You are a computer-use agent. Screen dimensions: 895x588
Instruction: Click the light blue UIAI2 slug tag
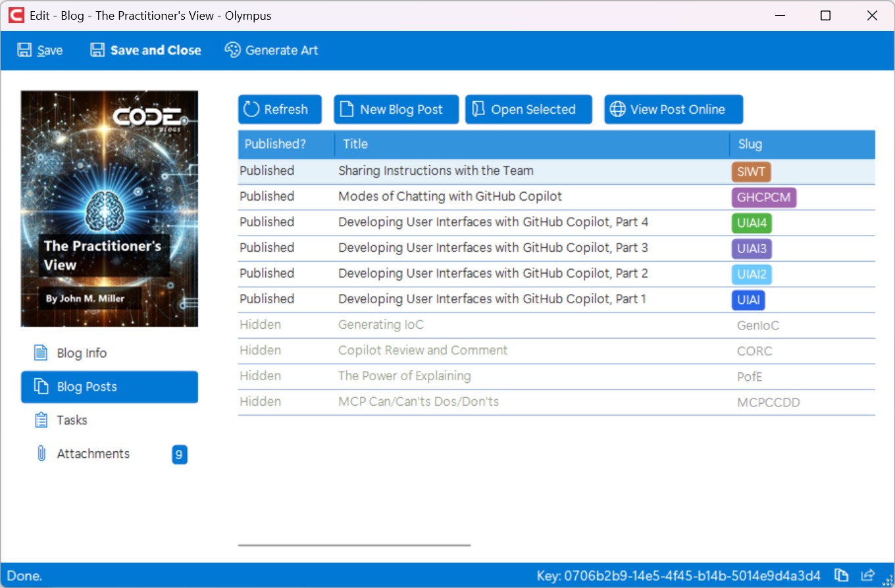pos(752,274)
